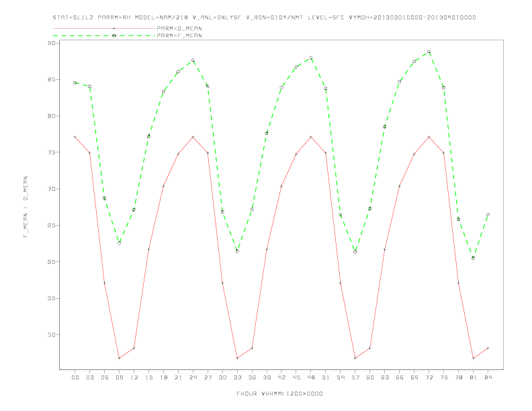Click x-axis tick label 57
Screen dimensions: 532x411
tap(355, 377)
